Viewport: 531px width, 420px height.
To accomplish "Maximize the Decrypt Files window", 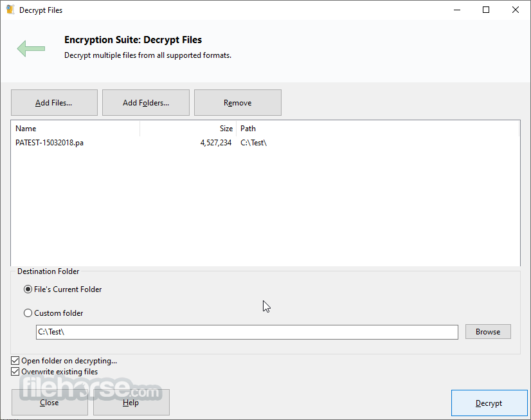I will click(x=486, y=10).
